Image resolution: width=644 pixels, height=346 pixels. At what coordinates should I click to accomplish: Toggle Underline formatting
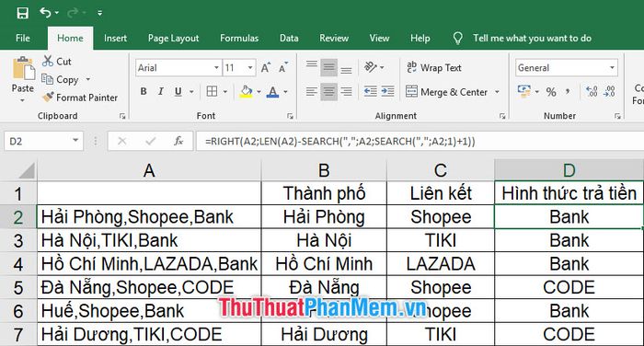click(x=178, y=91)
